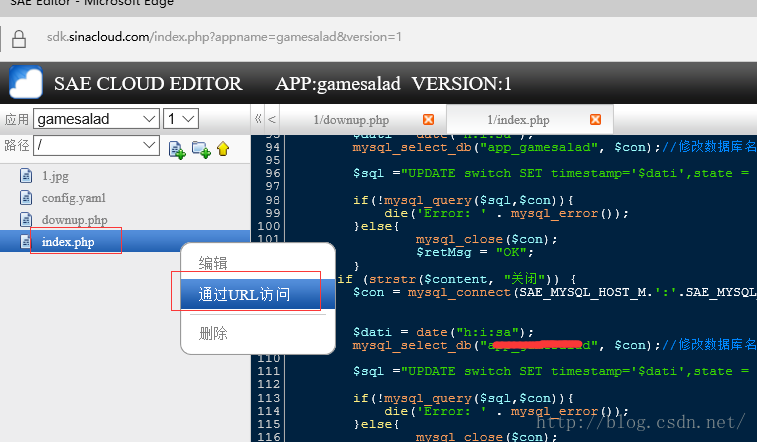This screenshot has height=442, width=757.
Task: Click the 路径 label
Action: (x=17, y=145)
